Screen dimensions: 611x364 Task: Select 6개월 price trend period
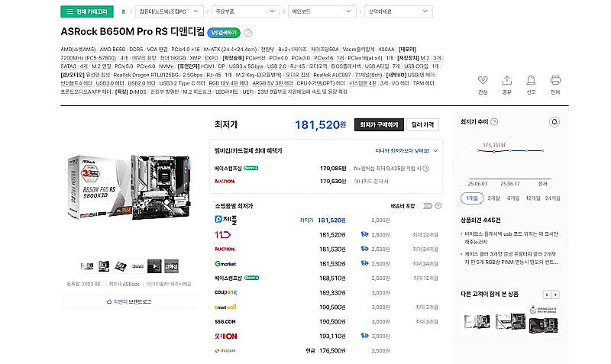pyautogui.click(x=513, y=198)
